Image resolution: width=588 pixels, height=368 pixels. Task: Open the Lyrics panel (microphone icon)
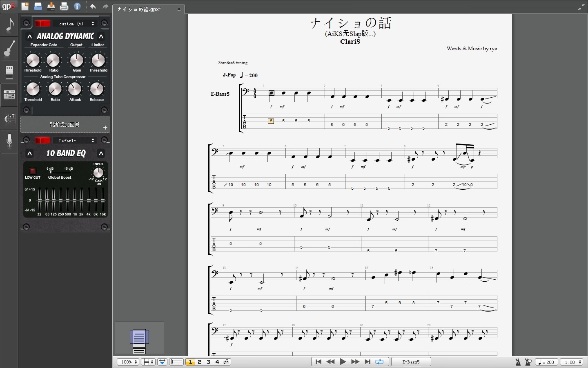(9, 141)
